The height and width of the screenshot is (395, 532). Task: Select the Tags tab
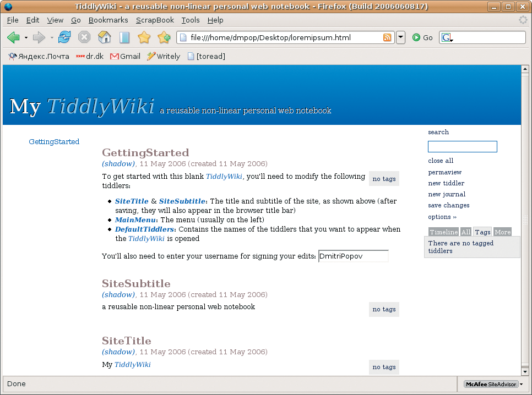482,232
